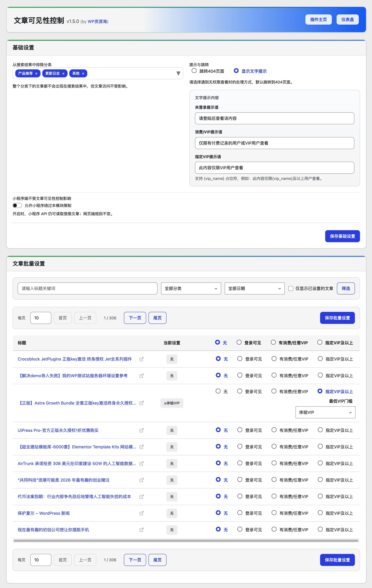Open external link icon for 解决demo导入失败 article
The image size is (372, 588).
141,376
